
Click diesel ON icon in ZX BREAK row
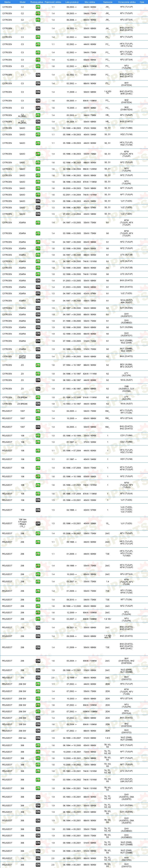tap(38, 404)
